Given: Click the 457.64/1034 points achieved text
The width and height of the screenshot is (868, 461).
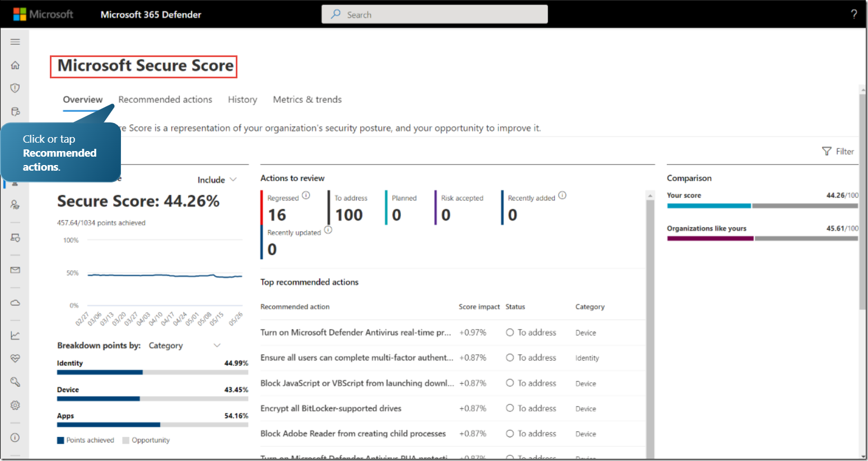Looking at the screenshot, I should tap(101, 223).
